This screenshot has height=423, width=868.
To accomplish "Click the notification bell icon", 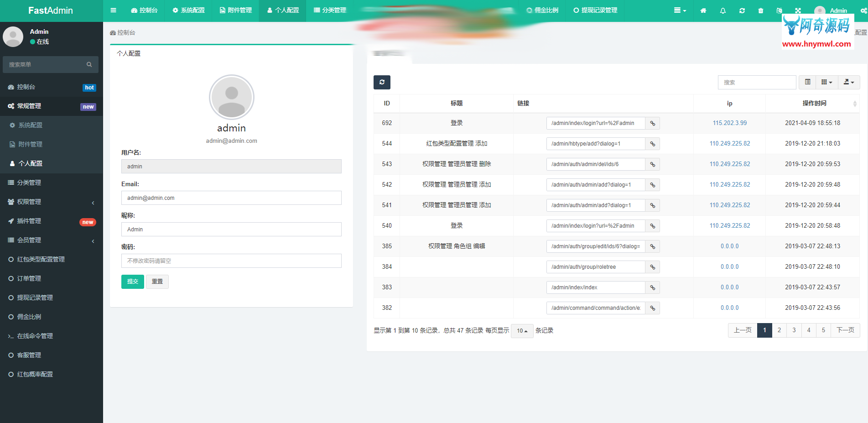I will point(722,10).
